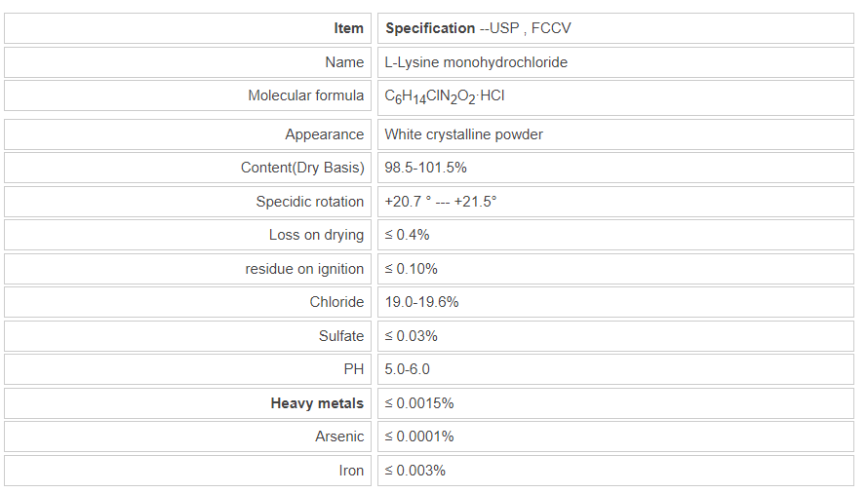Select the "L-Lysine monohydrochloride" name value
Image resolution: width=868 pixels, height=493 pixels.
click(x=476, y=62)
